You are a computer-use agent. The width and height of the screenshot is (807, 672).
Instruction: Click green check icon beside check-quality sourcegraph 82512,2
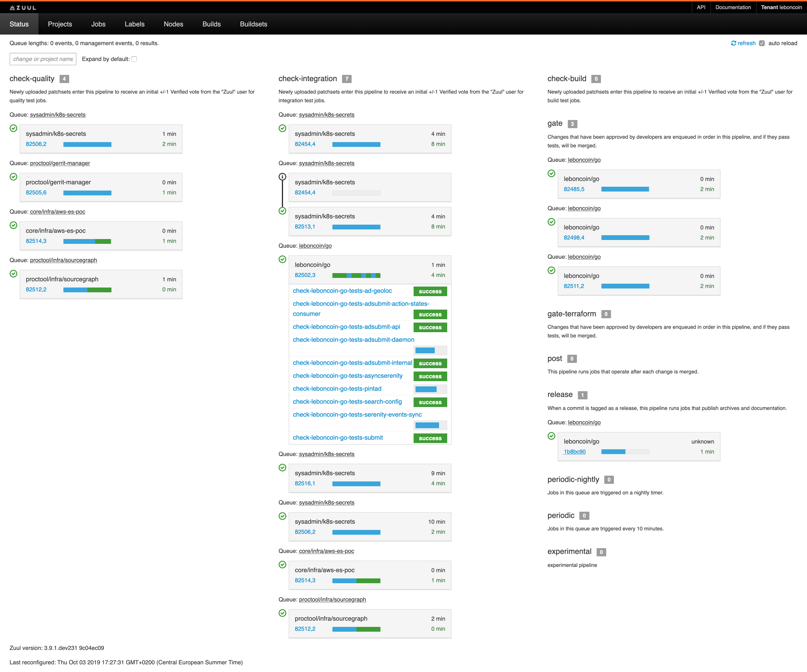[x=13, y=273]
